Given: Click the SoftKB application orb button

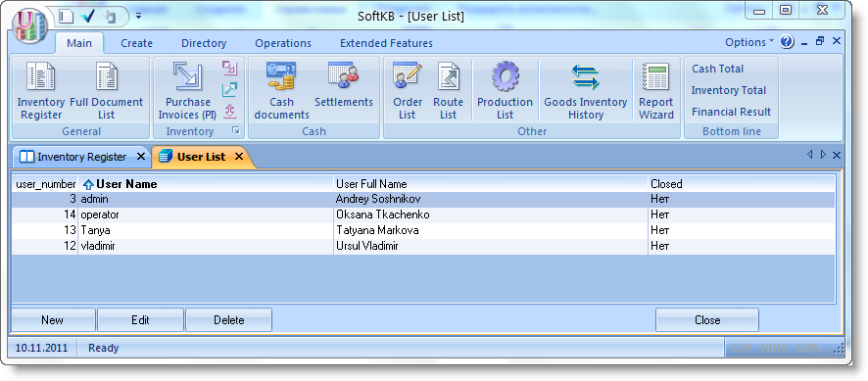Looking at the screenshot, I should click(x=30, y=25).
